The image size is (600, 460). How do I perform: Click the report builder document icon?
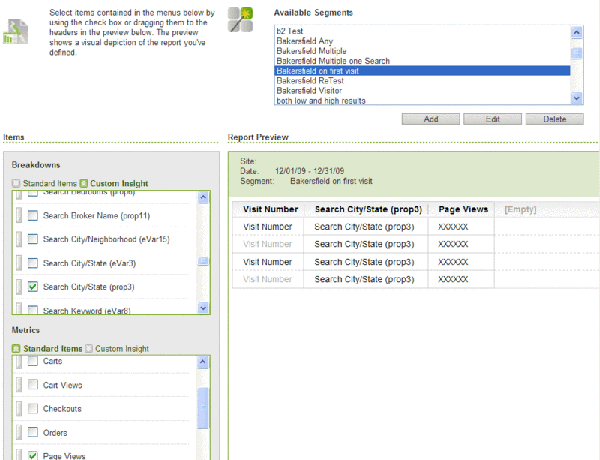tap(16, 32)
